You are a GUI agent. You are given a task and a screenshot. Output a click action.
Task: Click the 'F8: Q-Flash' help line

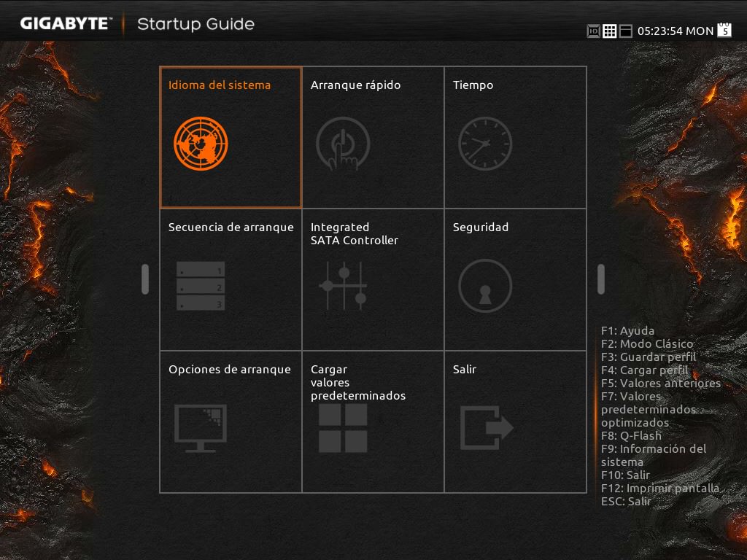tap(631, 436)
